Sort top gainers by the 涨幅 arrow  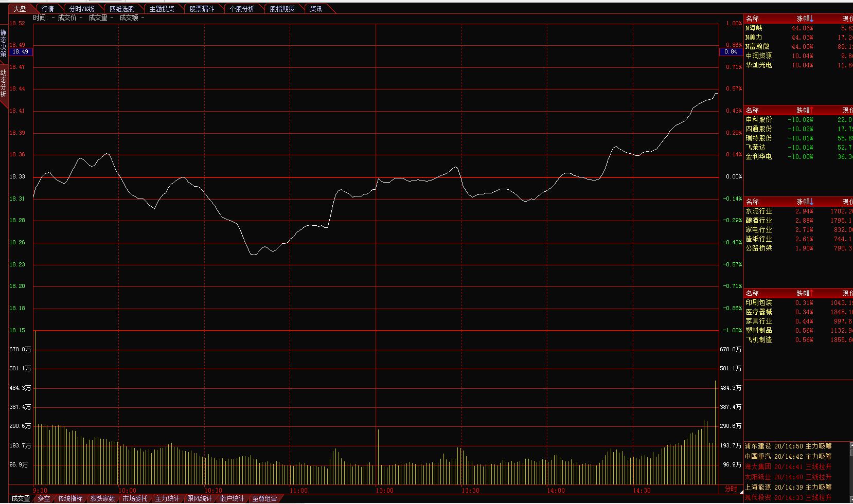pos(812,19)
